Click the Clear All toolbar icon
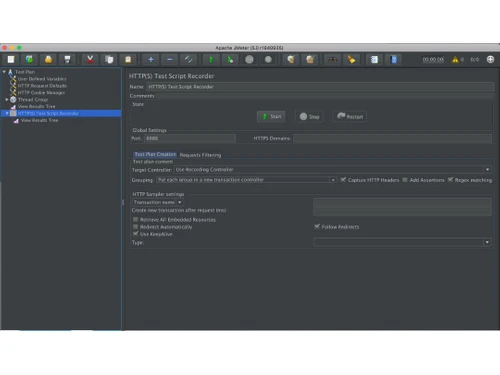The height and width of the screenshot is (375, 500). (x=310, y=60)
